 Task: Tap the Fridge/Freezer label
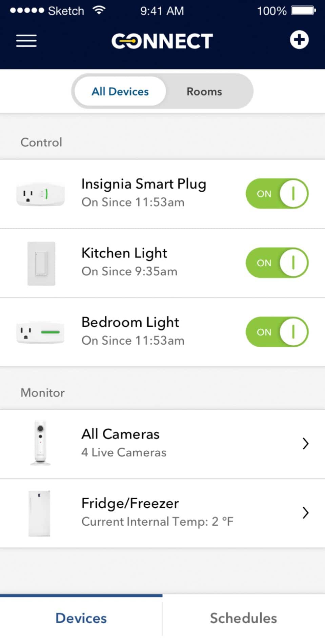point(130,504)
